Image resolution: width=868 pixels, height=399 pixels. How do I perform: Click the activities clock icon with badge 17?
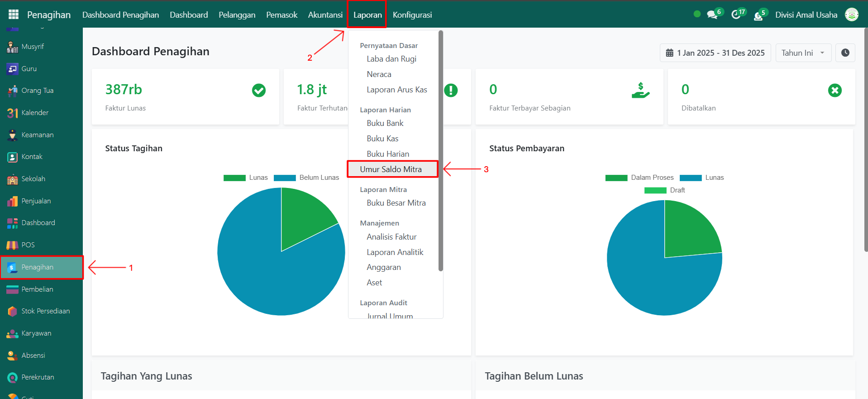point(736,15)
